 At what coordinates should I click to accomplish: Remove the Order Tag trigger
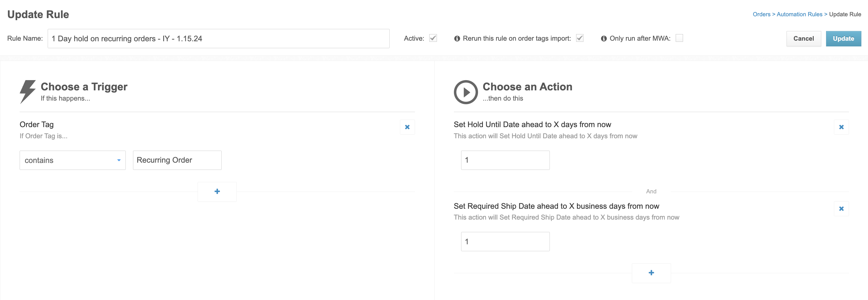pos(407,127)
